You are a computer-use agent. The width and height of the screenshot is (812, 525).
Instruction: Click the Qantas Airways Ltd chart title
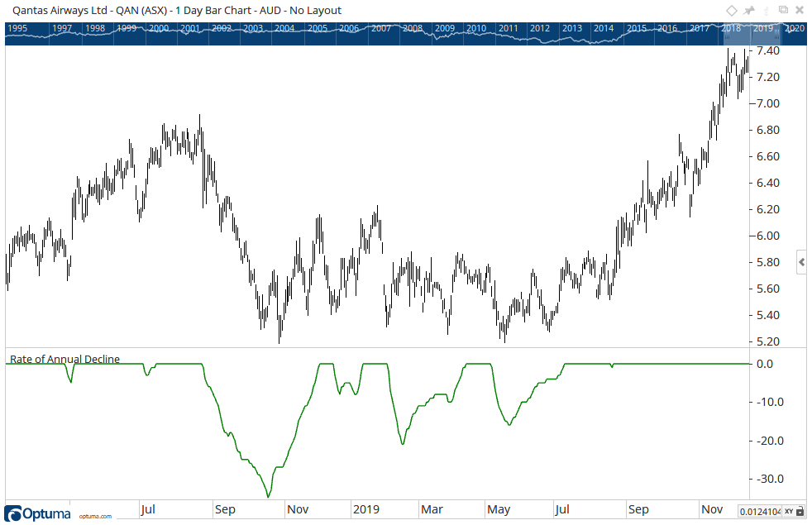177,11
